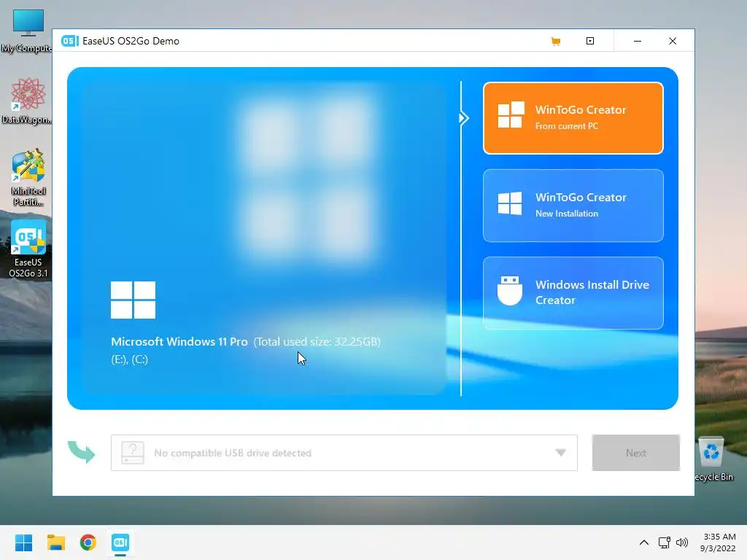
Task: Open the Windows Start menu
Action: pos(24,542)
